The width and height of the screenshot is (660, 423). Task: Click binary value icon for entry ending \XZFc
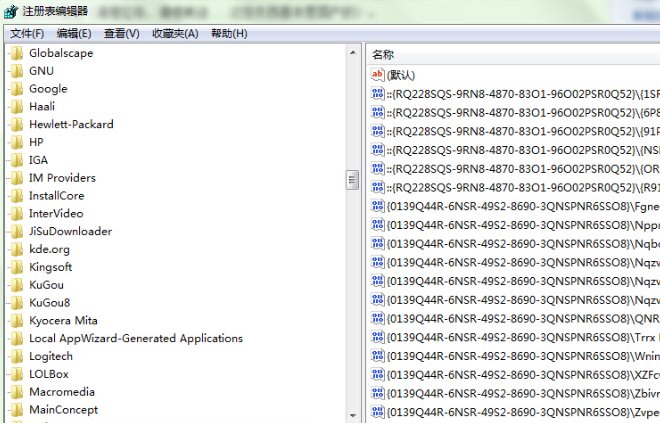coord(378,374)
